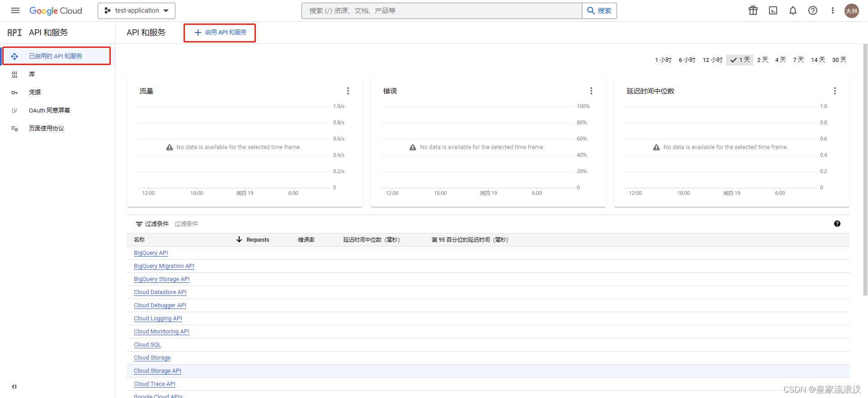The width and height of the screenshot is (868, 398).
Task: Select the 12 小时 time range
Action: pos(712,60)
